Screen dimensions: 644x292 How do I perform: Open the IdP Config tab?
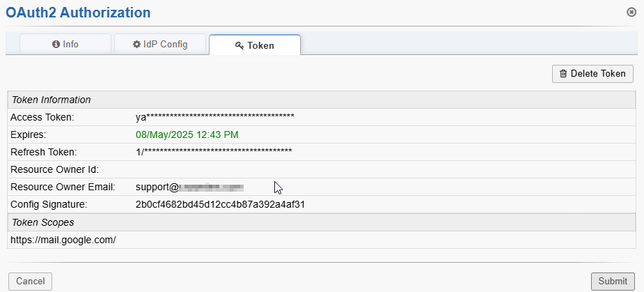[160, 44]
